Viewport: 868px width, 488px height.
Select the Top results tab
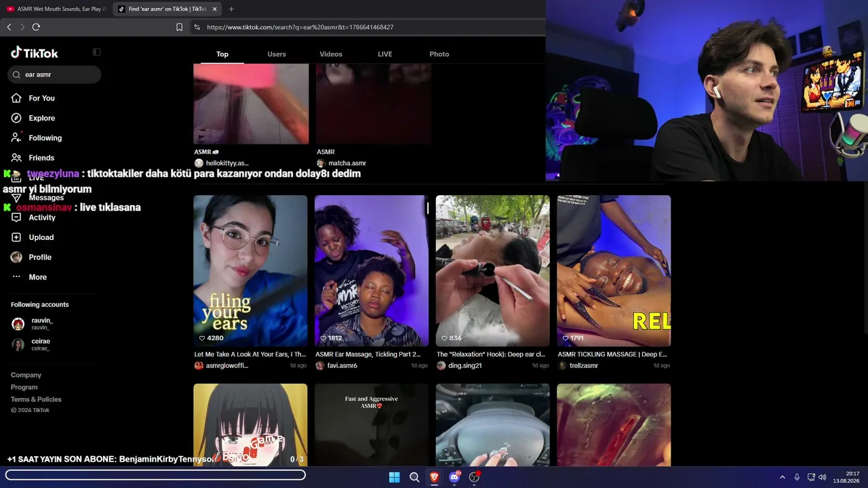coord(222,54)
